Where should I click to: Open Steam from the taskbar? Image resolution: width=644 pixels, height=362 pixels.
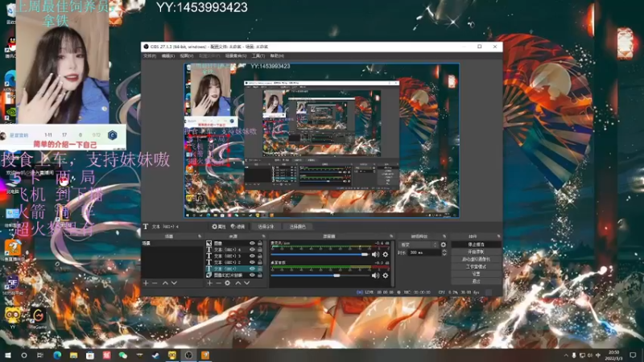[x=155, y=355]
